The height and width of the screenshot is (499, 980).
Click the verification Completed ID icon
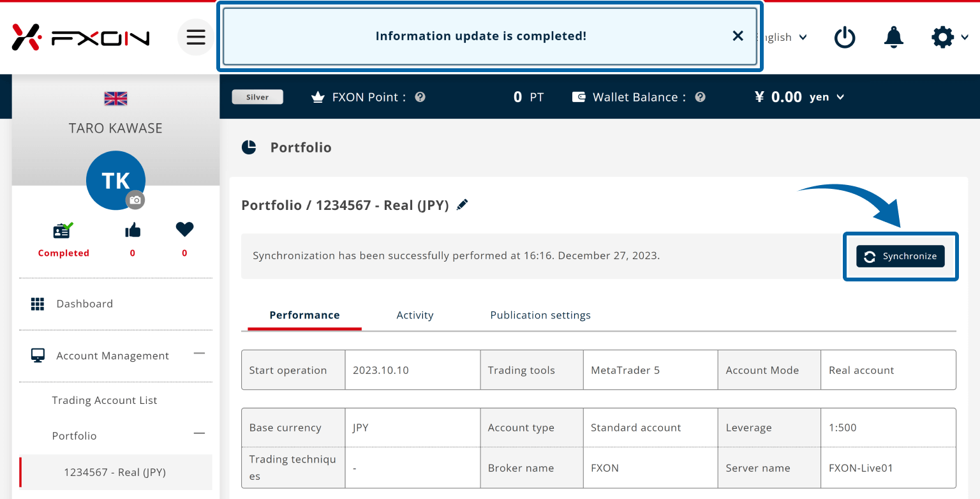click(x=63, y=230)
